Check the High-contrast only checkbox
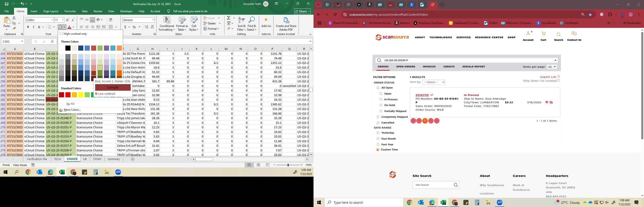This screenshot has width=644, height=207. point(61,34)
